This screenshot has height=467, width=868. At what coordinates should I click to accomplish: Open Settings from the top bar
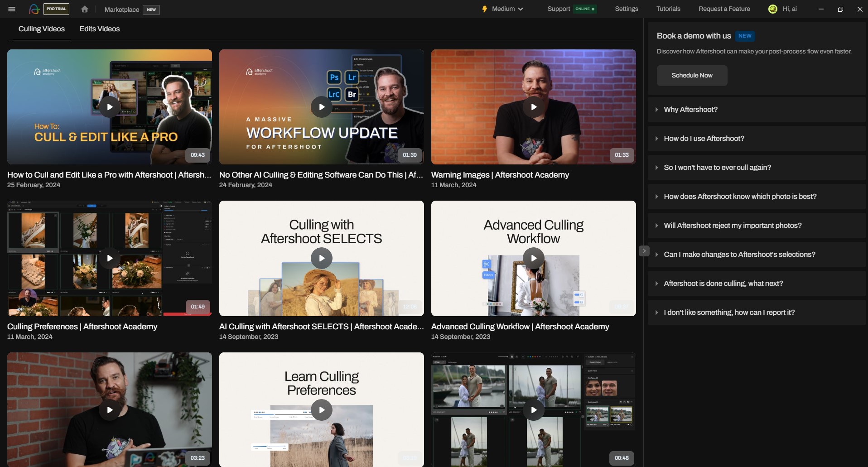click(627, 9)
